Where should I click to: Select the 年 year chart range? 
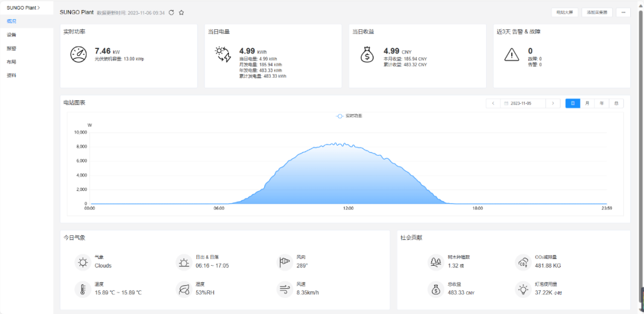click(x=602, y=103)
